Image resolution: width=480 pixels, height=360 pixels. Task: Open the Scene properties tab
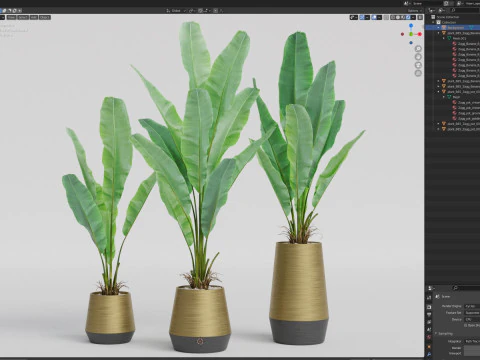(x=429, y=329)
